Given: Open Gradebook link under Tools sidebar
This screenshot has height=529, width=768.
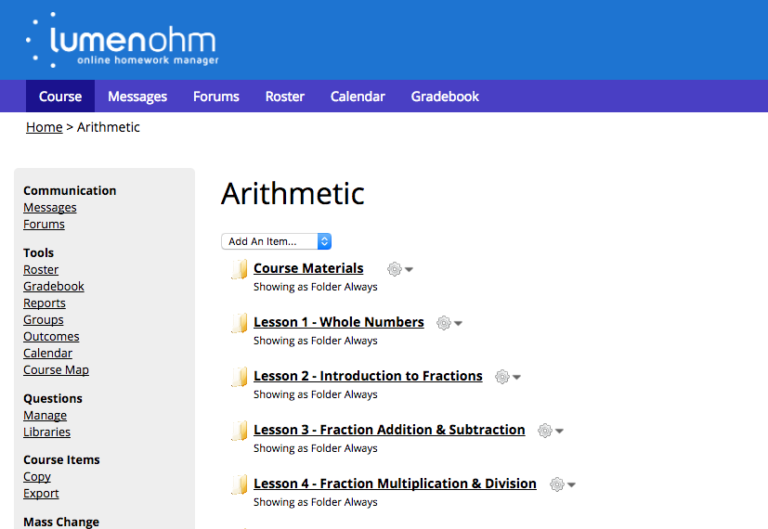Looking at the screenshot, I should (x=54, y=287).
